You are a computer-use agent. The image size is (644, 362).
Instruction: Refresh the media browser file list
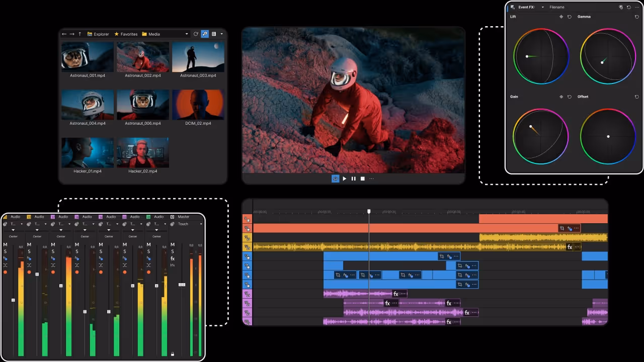(x=196, y=34)
